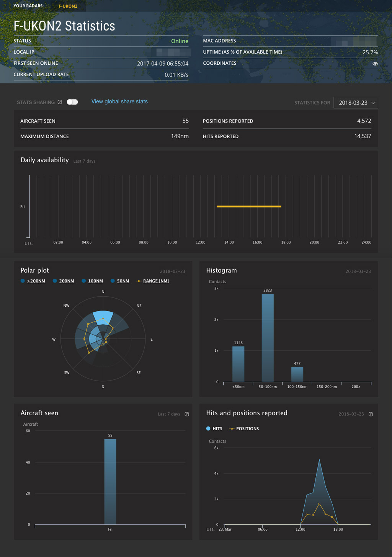The height and width of the screenshot is (557, 392).
Task: Click the first seen timestamp 2017-04-09 06:55:04
Action: coord(163,64)
